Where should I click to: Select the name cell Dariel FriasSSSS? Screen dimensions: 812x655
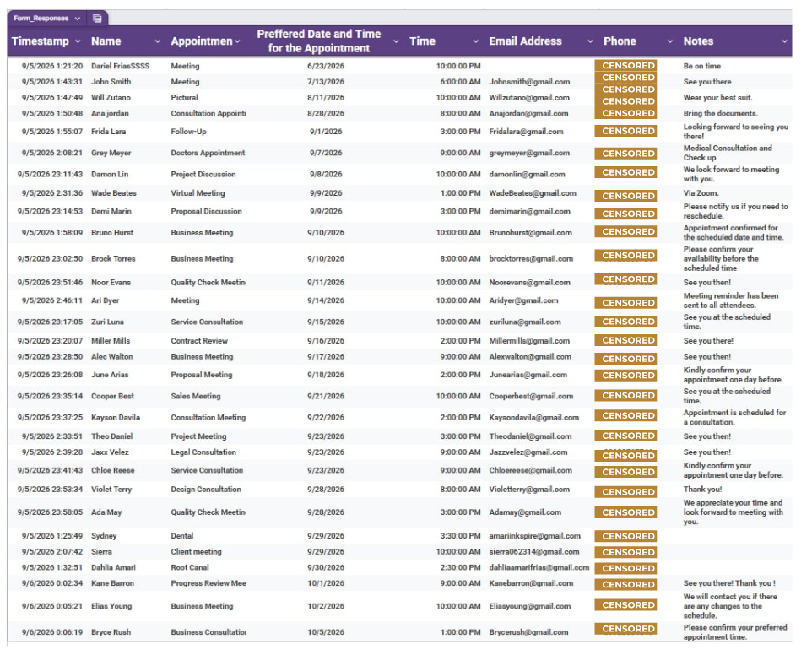(x=120, y=67)
